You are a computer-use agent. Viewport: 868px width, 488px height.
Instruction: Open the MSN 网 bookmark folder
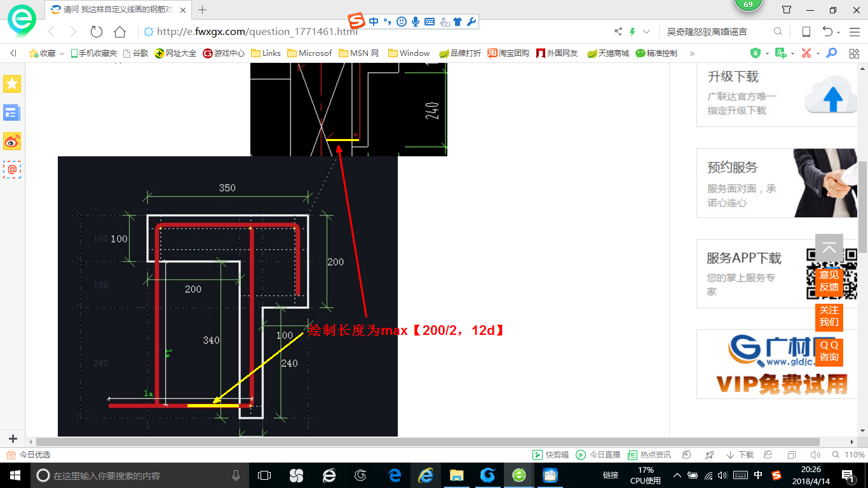click(359, 53)
